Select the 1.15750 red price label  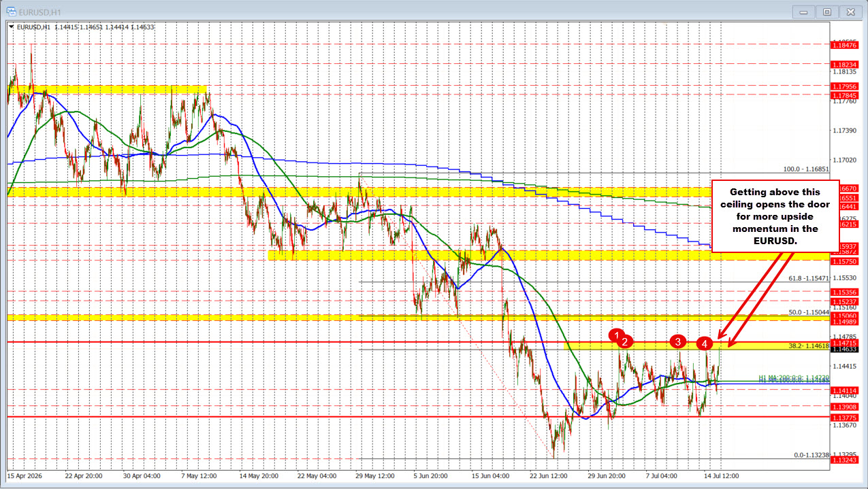click(x=845, y=260)
